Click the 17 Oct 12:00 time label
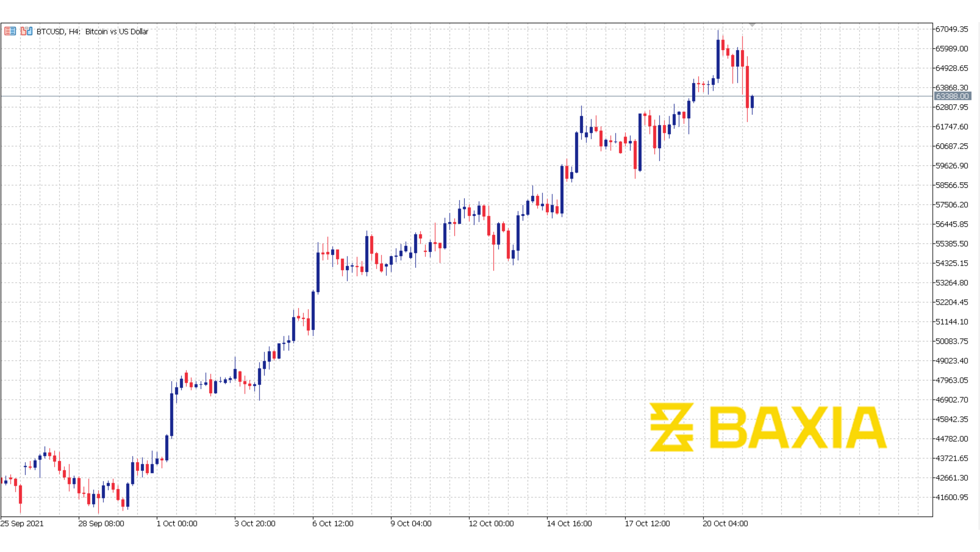This screenshot has height=552, width=980. [x=648, y=524]
